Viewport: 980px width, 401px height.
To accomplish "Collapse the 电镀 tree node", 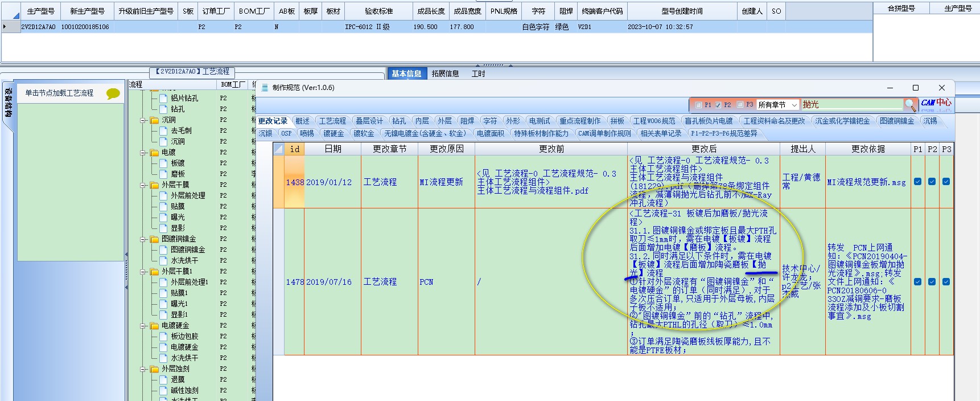I will tap(143, 153).
